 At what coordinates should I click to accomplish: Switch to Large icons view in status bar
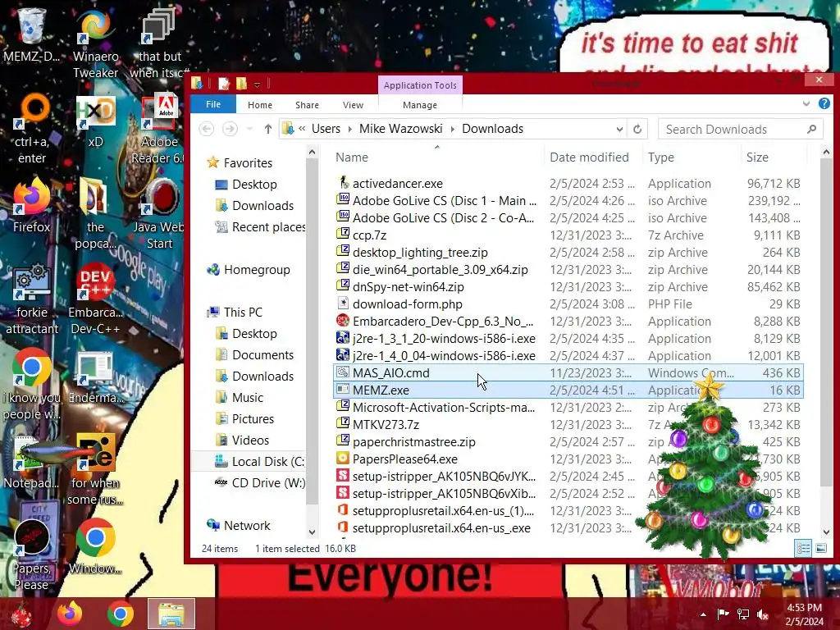pos(820,548)
